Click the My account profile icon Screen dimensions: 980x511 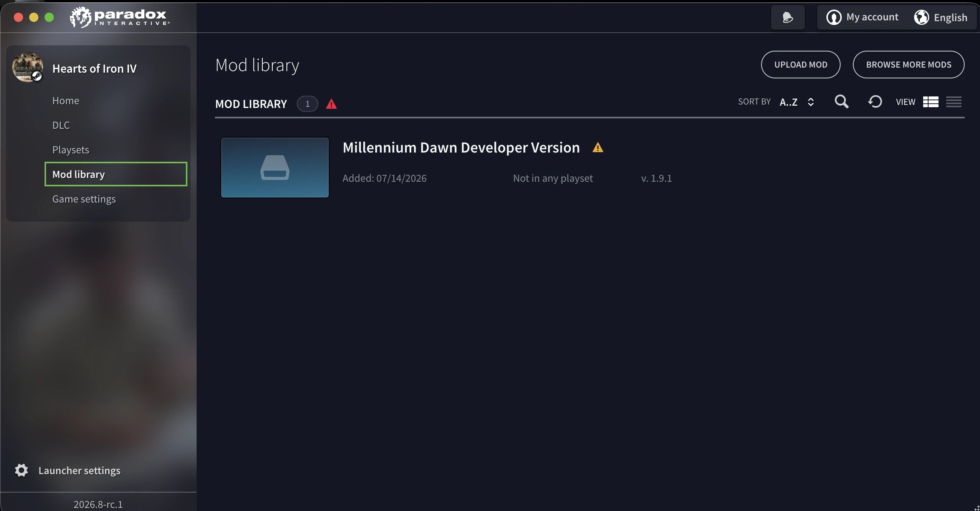(x=834, y=17)
